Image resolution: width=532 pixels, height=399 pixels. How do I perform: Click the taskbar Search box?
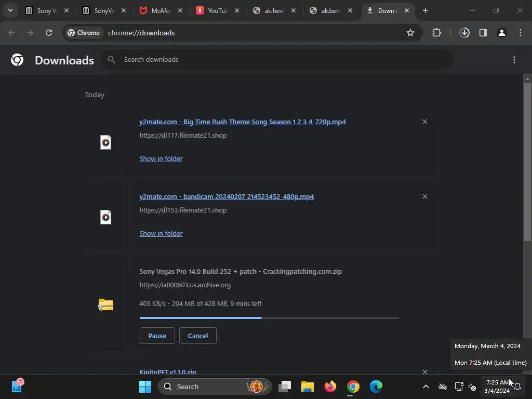point(215,387)
